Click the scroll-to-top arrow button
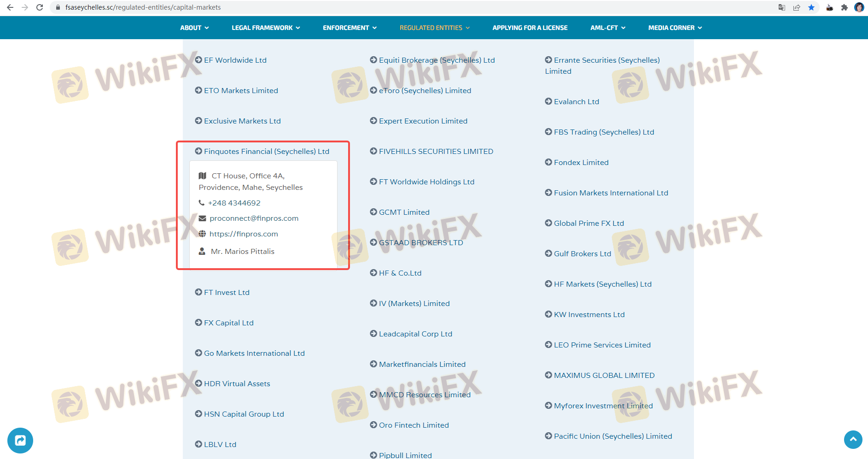The image size is (868, 459). coord(853,440)
